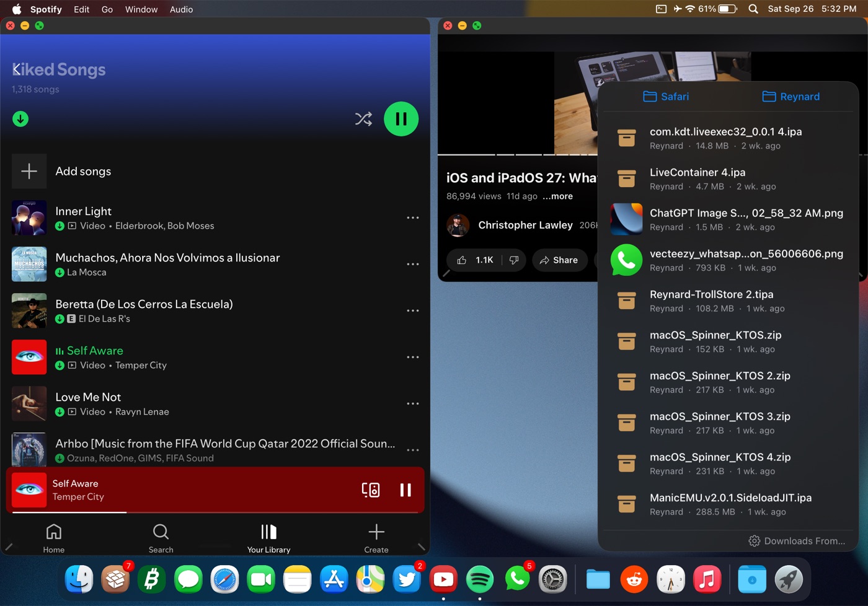Open the Spotify app menu
The image size is (868, 606).
46,9
